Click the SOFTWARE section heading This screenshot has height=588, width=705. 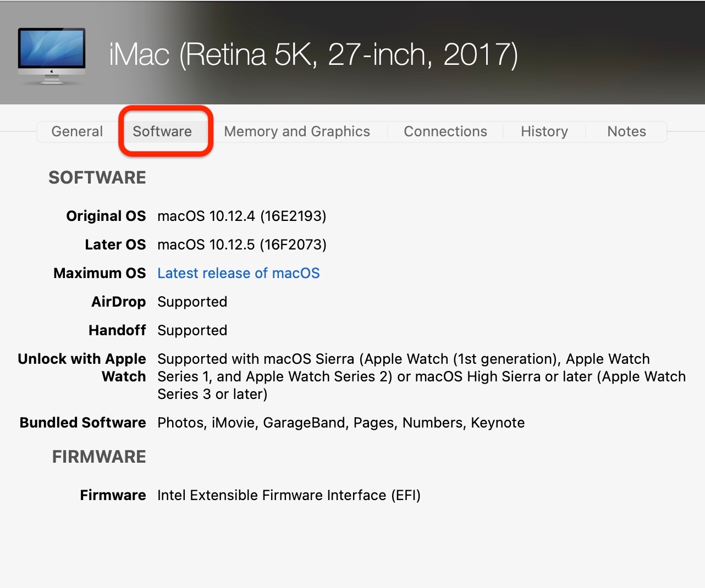pyautogui.click(x=97, y=177)
